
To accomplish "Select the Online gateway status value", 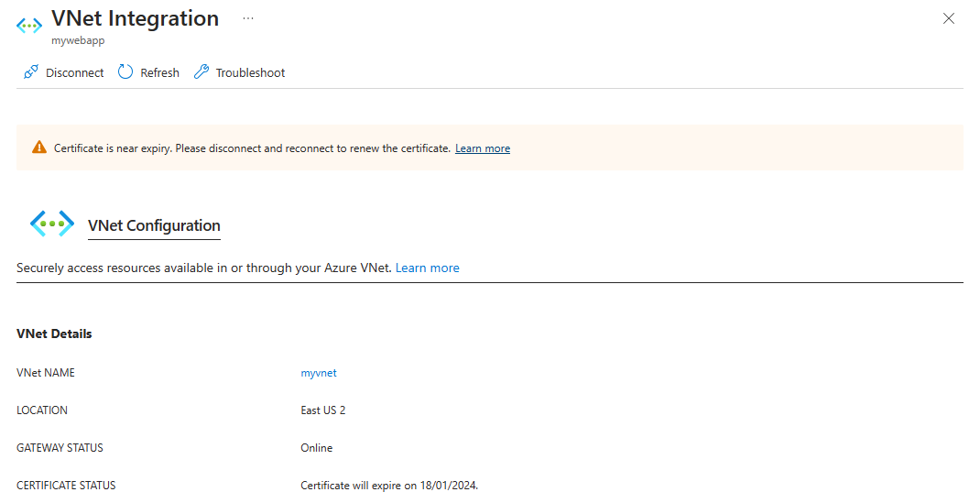I will [x=317, y=448].
